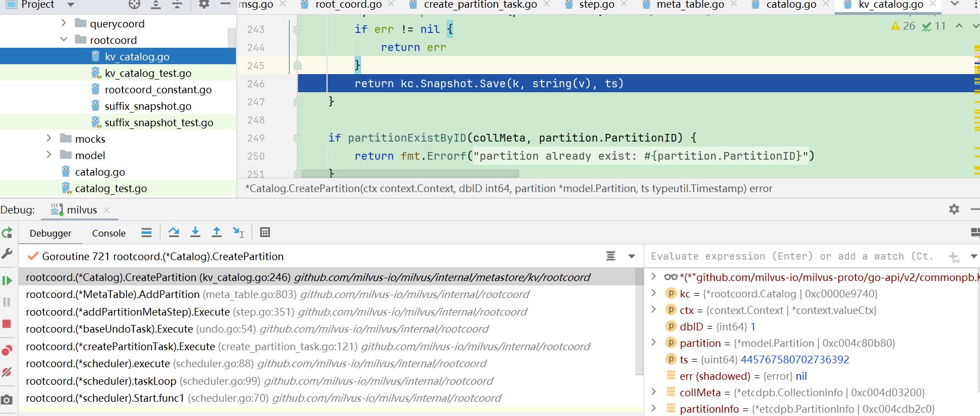
Task: Open kv_catalog_test.go in Project tree
Action: tap(148, 73)
